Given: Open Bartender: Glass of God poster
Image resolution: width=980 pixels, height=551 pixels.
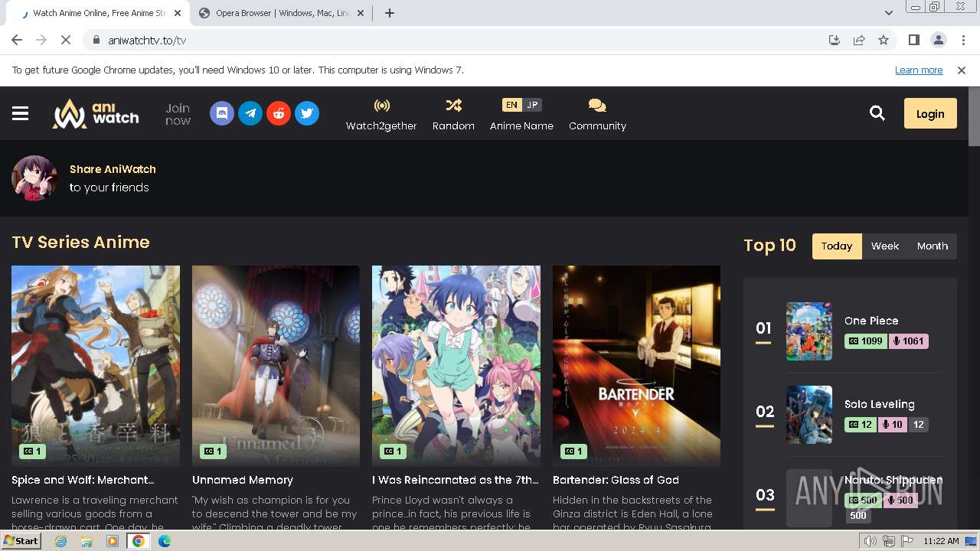Looking at the screenshot, I should click(x=636, y=366).
